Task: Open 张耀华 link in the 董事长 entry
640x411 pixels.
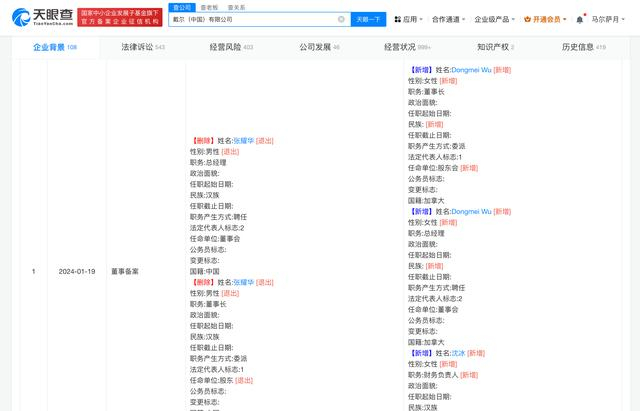Action: click(x=243, y=282)
